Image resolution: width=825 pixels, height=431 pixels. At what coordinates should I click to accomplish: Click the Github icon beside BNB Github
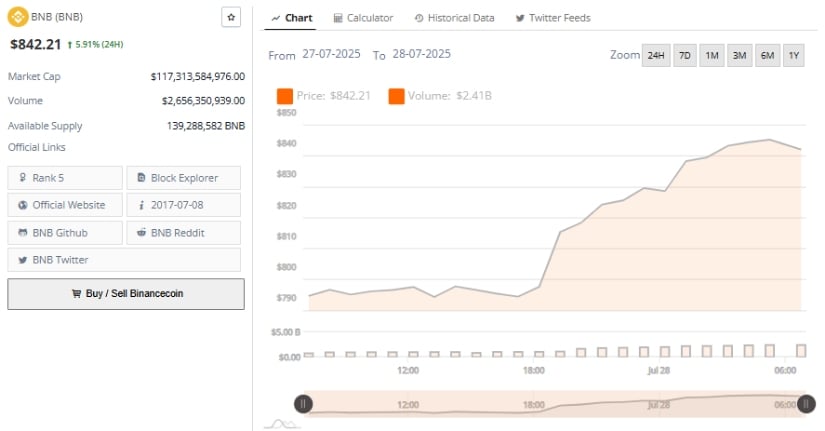point(23,233)
